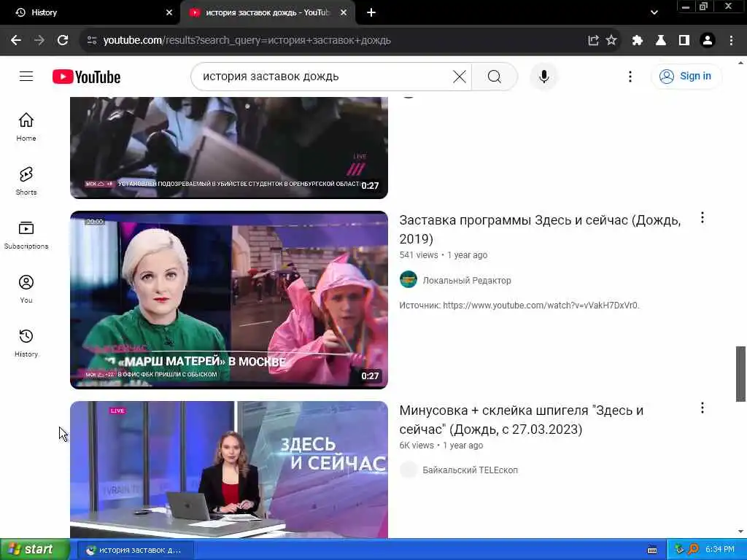Focus the YouTube search input field
This screenshot has width=747, height=560.
pyautogui.click(x=324, y=76)
